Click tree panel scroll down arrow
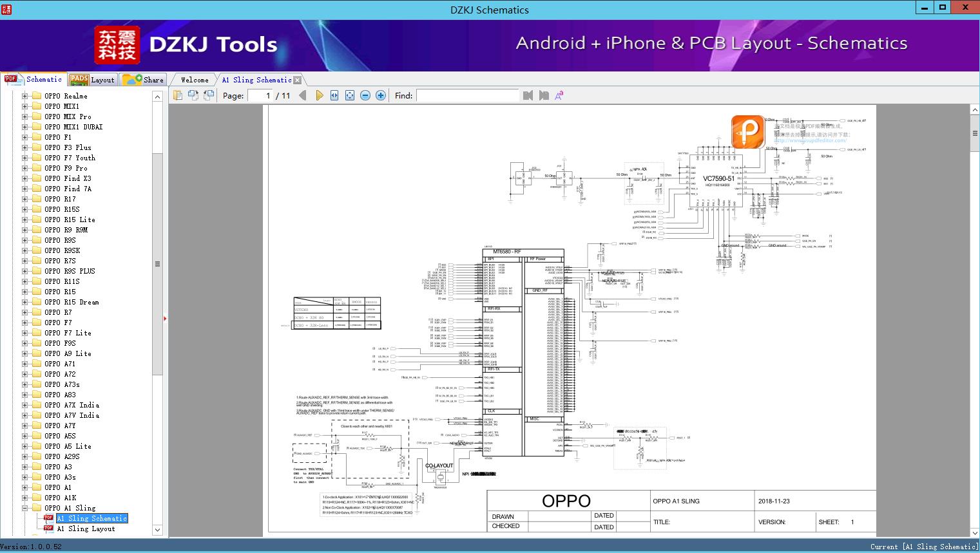The image size is (980, 553). pos(157,530)
